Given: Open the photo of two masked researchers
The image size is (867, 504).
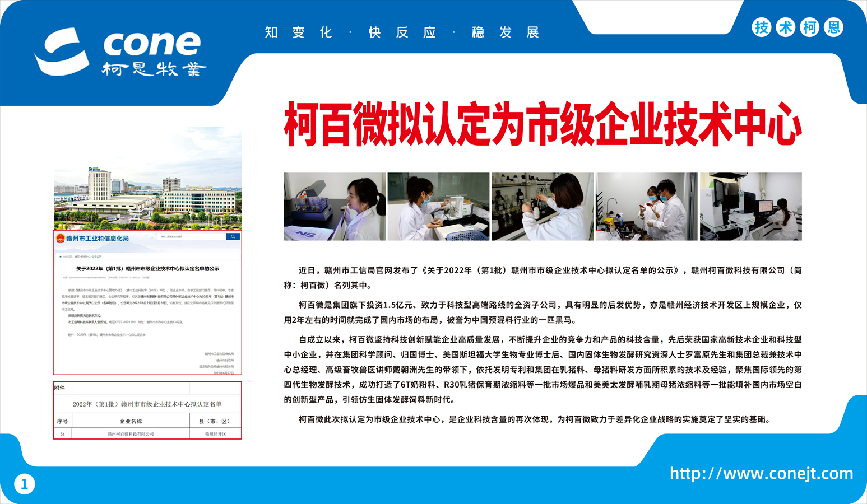Looking at the screenshot, I should [647, 207].
